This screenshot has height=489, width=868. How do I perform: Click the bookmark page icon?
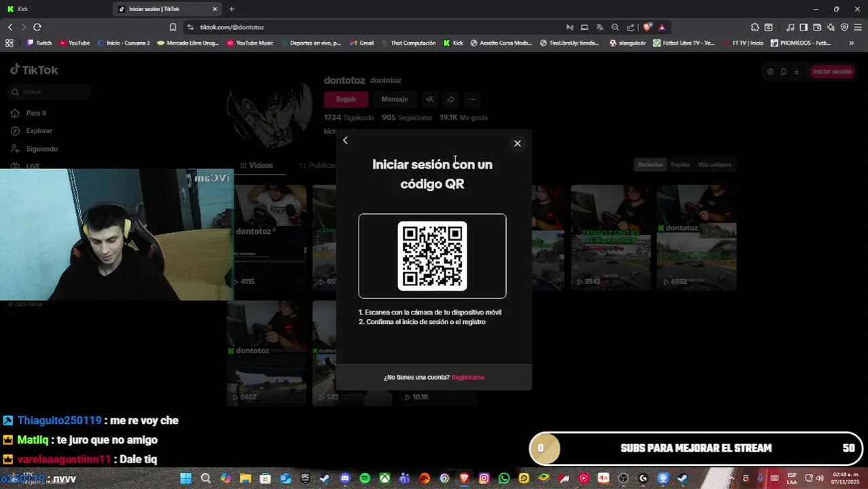[x=173, y=27]
